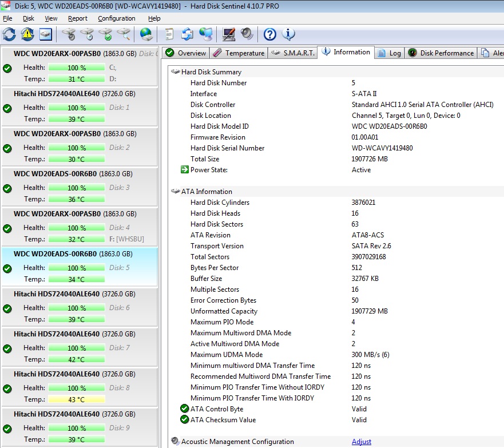Click the green status check for Disk 3
This screenshot has height=448, width=504.
(x=7, y=188)
